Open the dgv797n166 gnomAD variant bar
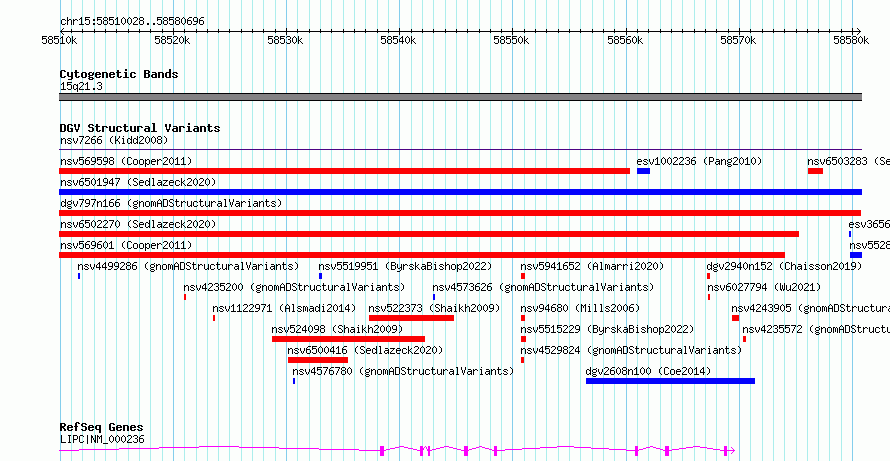This screenshot has height=461, width=890. click(460, 213)
